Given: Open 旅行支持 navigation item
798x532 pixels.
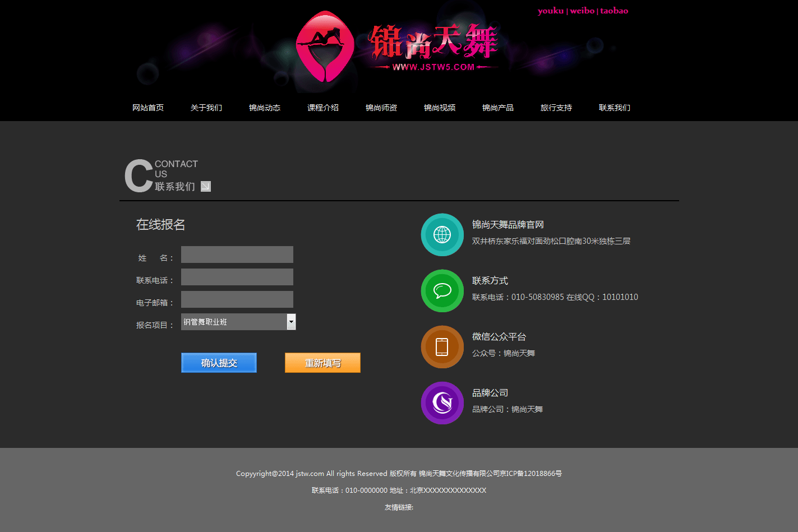Looking at the screenshot, I should [556, 108].
